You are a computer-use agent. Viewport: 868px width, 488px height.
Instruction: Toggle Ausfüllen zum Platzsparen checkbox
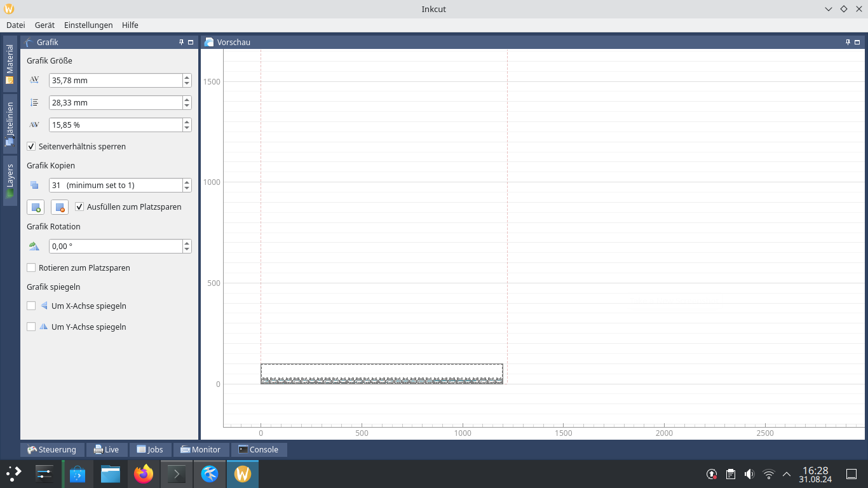tap(79, 207)
